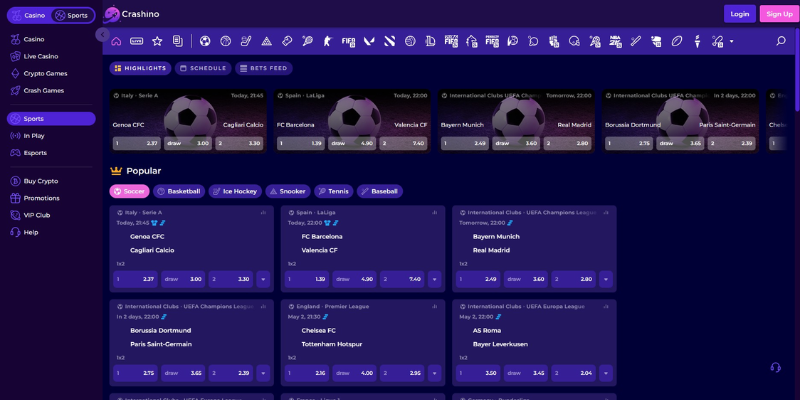Switch to Sports mode toggle

click(x=72, y=15)
